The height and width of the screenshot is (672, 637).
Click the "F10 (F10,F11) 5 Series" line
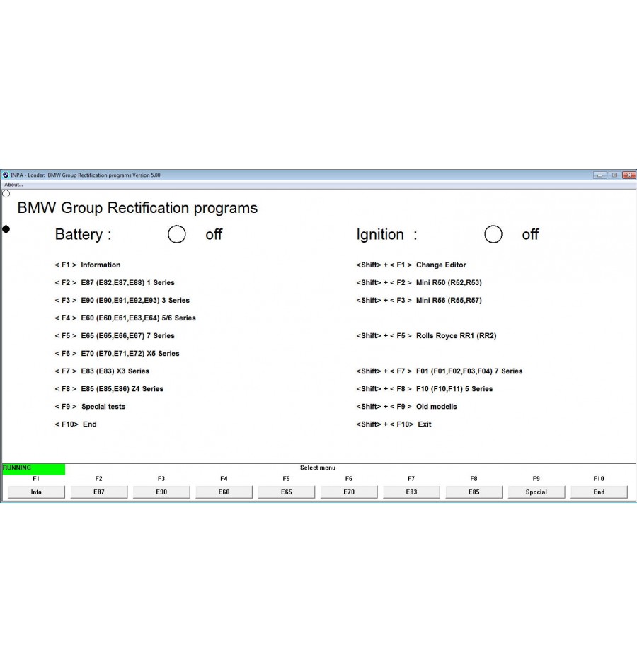click(425, 389)
